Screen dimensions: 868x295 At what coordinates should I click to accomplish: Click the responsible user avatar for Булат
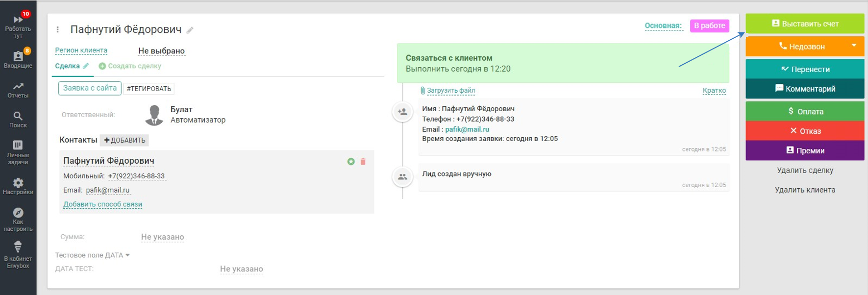click(154, 115)
